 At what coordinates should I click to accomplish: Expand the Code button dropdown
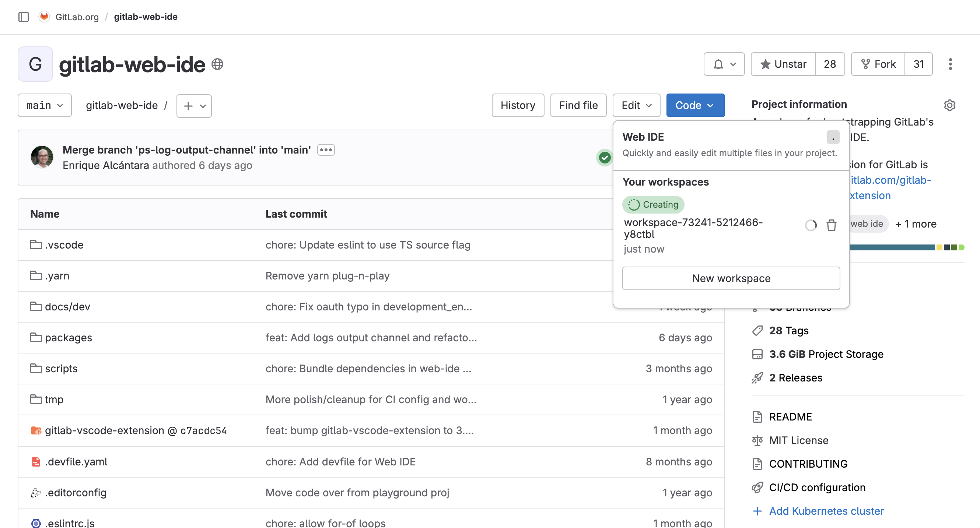coord(695,105)
